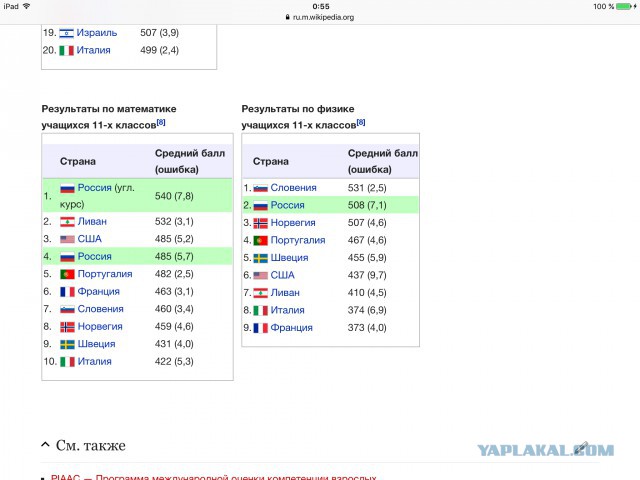Open "Словения" link in the physics table
The height and width of the screenshot is (480, 640).
point(293,187)
